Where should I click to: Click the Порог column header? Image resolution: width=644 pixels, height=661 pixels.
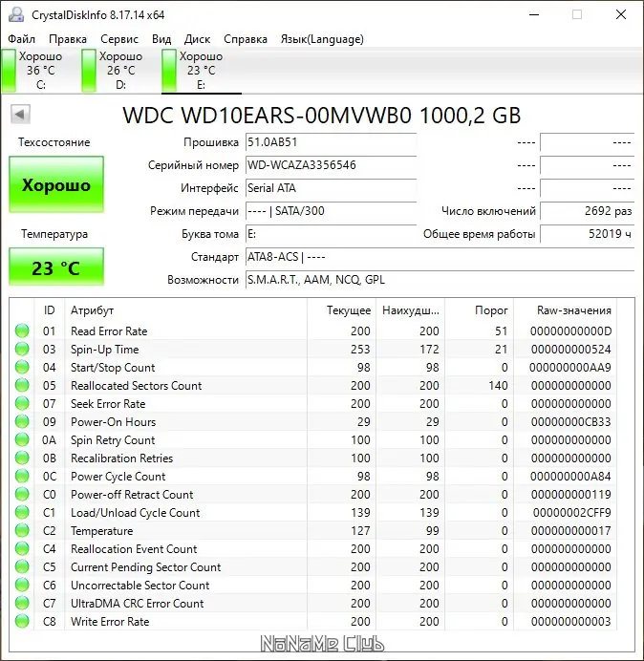point(479,310)
